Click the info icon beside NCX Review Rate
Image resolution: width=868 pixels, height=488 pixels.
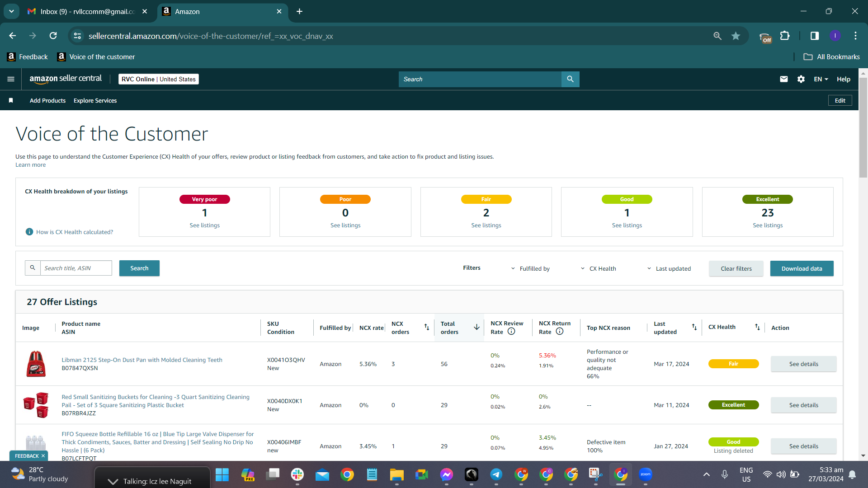click(x=511, y=331)
